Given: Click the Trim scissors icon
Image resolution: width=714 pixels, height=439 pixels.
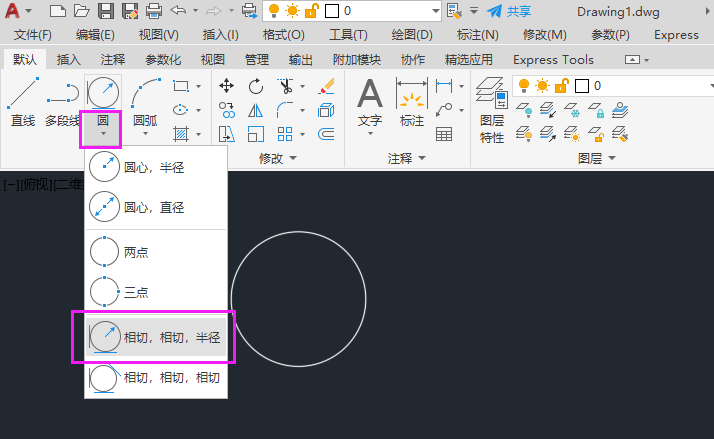Looking at the screenshot, I should click(x=286, y=86).
